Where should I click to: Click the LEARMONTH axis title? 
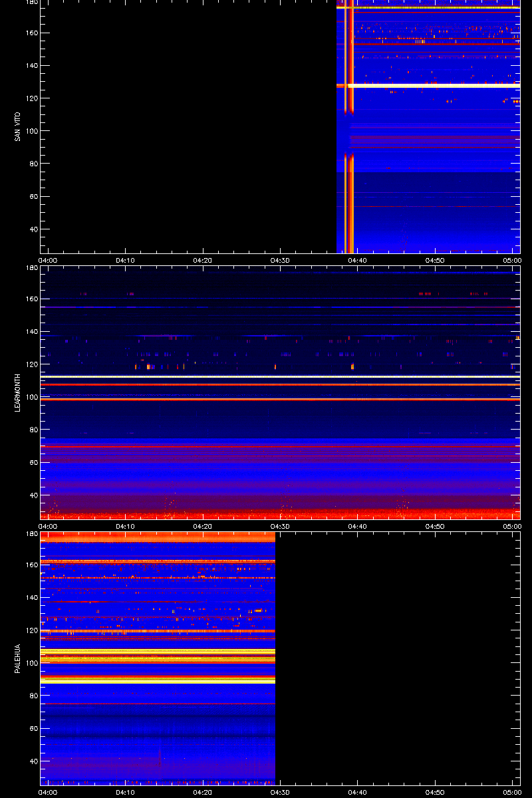tap(18, 392)
